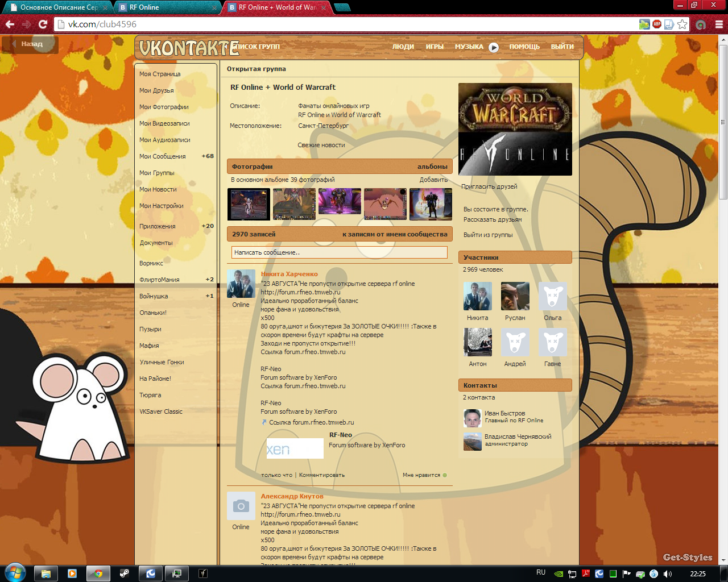This screenshot has width=728, height=582.
Task: Open contact Владислав Чернявский
Action: click(518, 436)
